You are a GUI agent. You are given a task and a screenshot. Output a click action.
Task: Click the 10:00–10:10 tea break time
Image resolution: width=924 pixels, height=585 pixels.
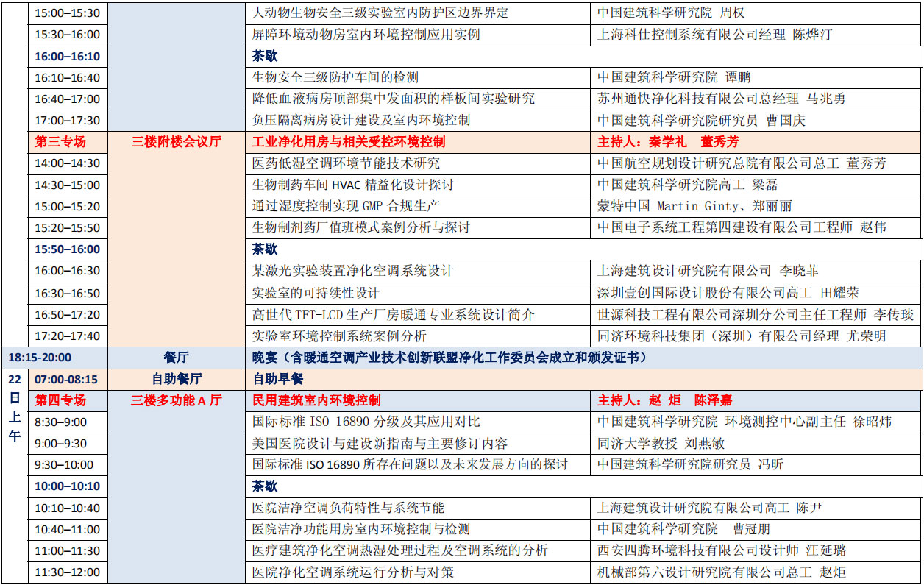pos(68,486)
